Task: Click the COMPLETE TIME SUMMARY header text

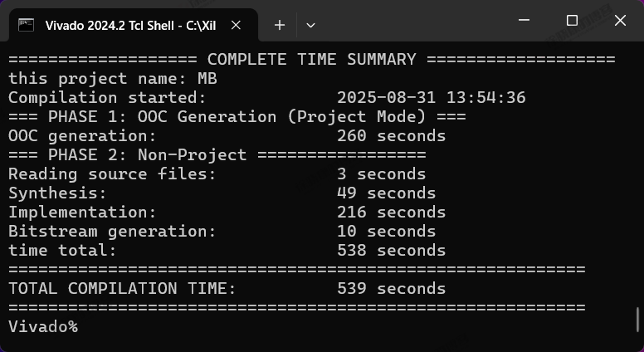Action: tap(311, 60)
